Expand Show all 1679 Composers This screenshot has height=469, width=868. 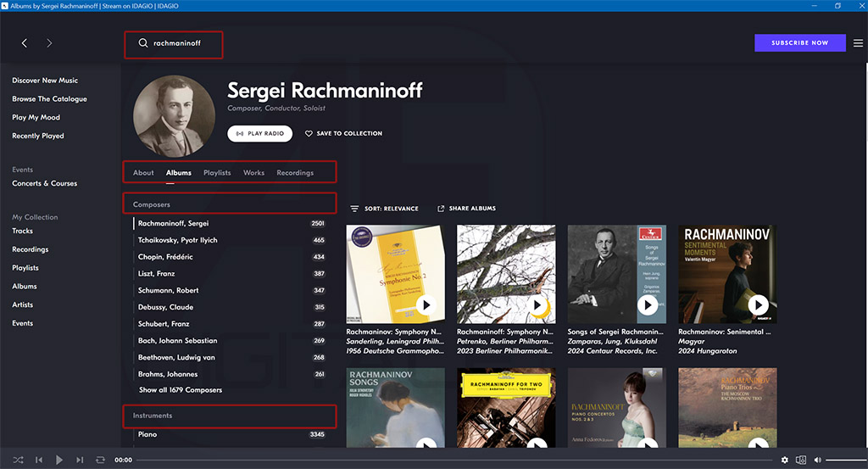click(x=181, y=390)
